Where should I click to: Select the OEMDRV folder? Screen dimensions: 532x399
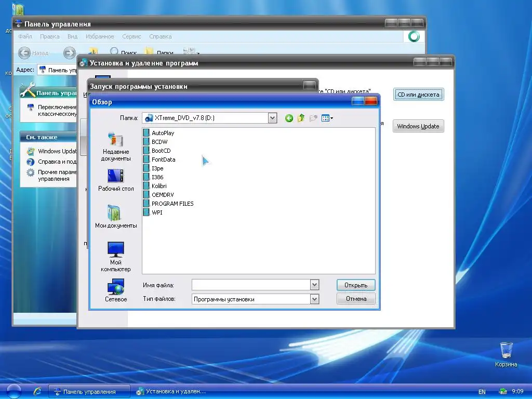coord(159,195)
